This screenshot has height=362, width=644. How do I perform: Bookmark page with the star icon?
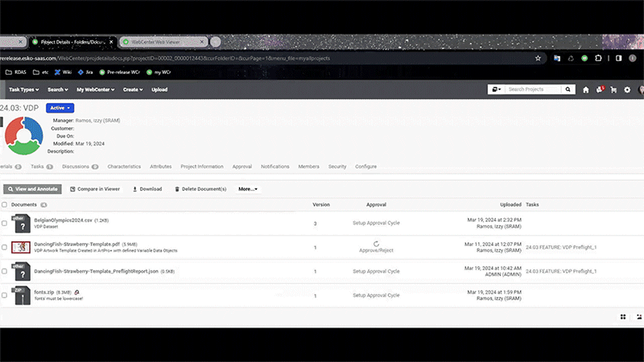[537, 58]
